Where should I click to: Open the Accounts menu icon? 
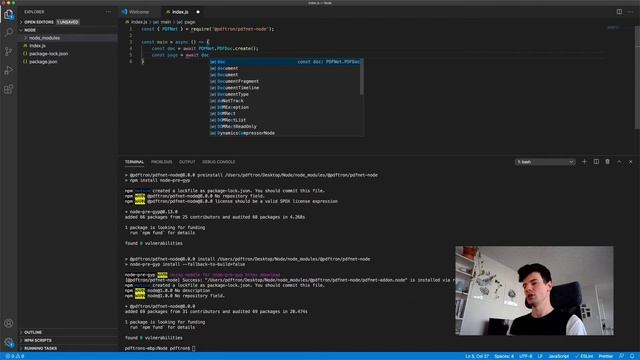coord(9,323)
